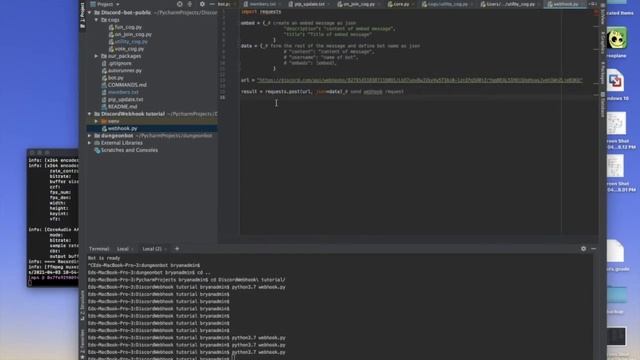Viewport: 640px width, 360px height.
Task: Click the 'import requests' line in editor
Action: click(x=261, y=12)
